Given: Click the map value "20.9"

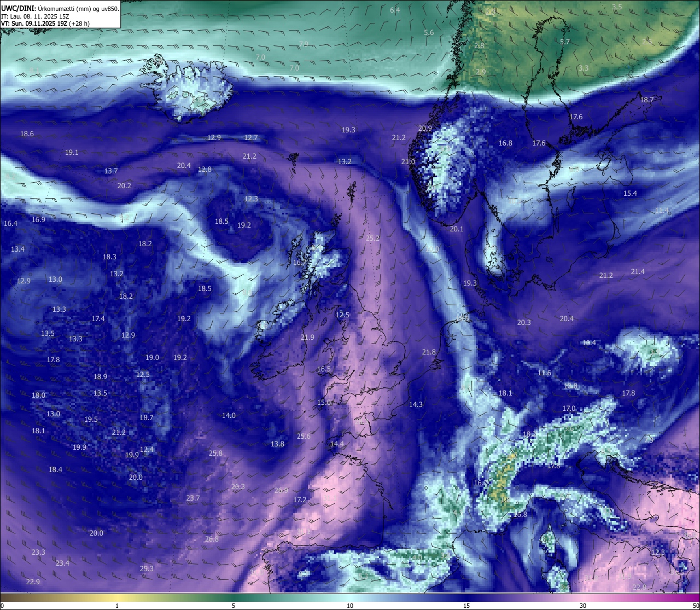Looking at the screenshot, I should point(425,128).
